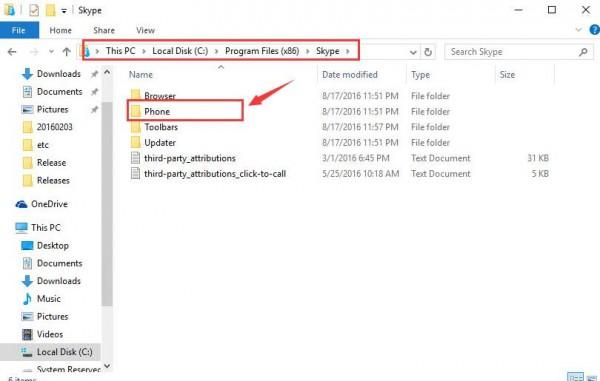600x381 pixels.
Task: Open Help with the question mark icon
Action: [595, 30]
